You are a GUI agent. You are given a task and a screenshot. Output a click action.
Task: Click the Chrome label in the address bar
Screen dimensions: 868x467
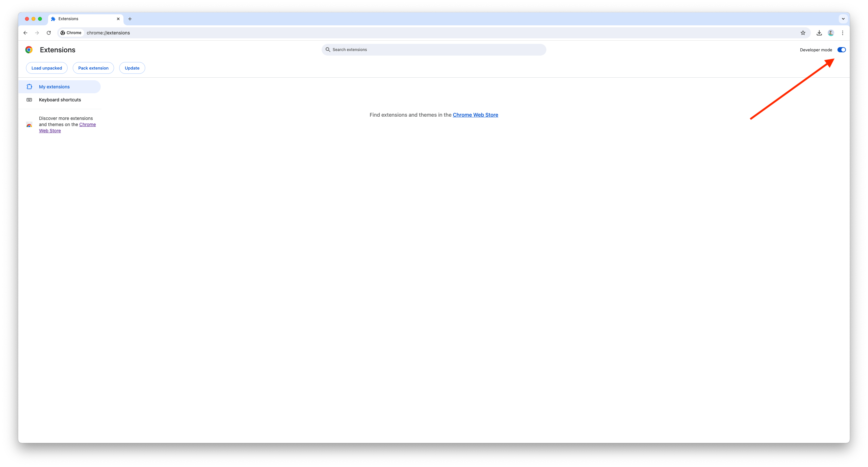[71, 33]
